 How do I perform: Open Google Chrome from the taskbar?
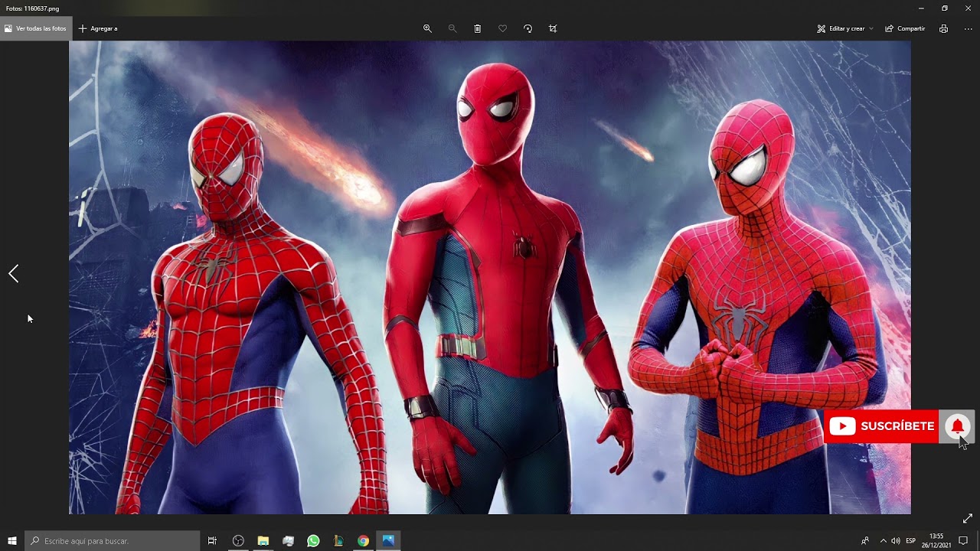point(363,541)
